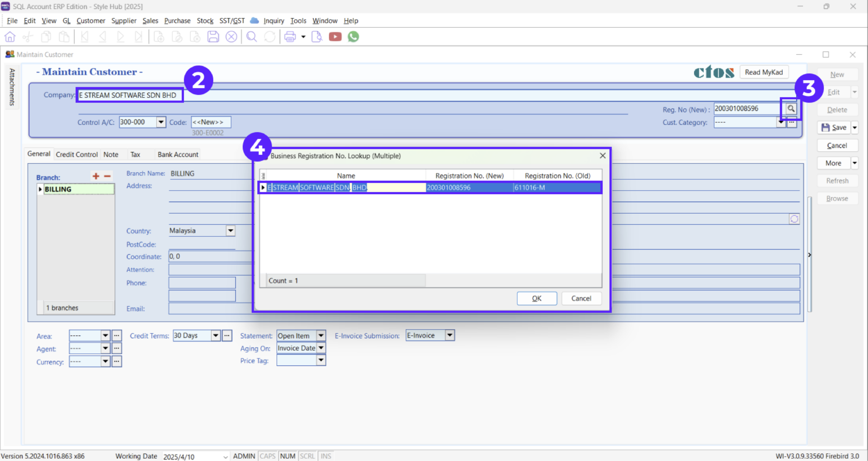Image resolution: width=868 pixels, height=461 pixels.
Task: Click the Home icon in the toolbar
Action: tap(10, 36)
